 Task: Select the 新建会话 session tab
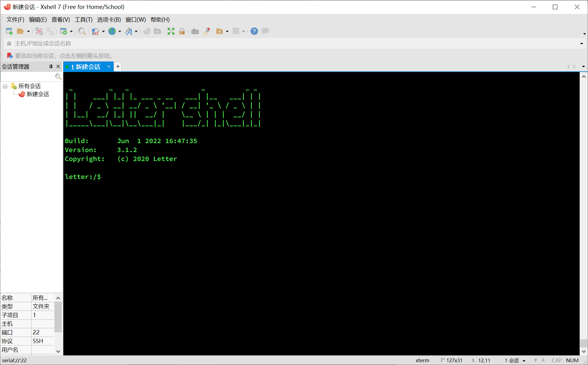86,66
